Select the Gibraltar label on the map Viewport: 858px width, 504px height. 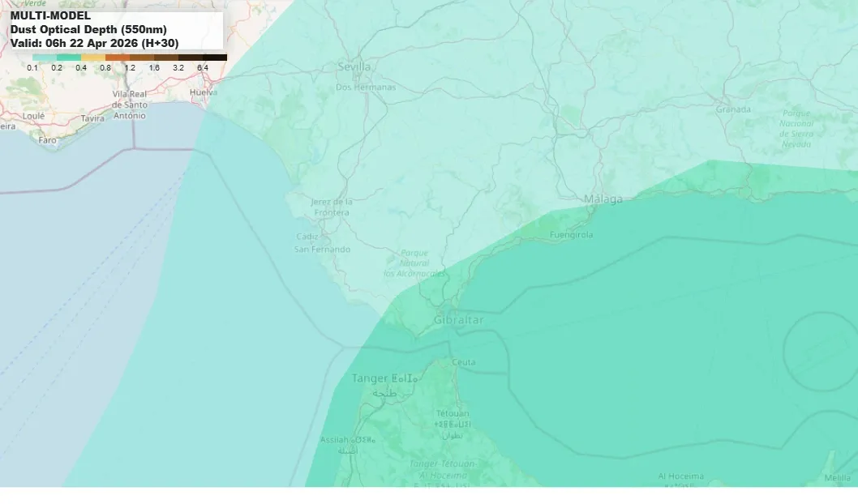tap(460, 321)
